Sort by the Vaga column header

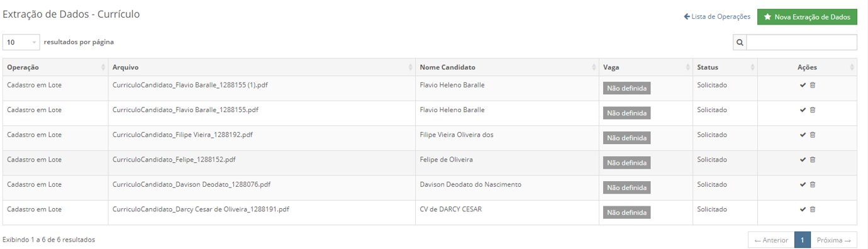(646, 67)
